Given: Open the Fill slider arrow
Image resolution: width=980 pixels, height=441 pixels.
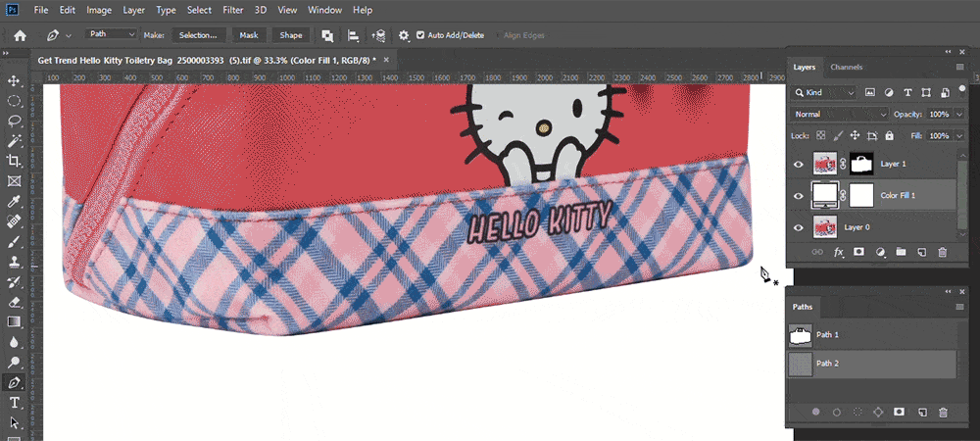Looking at the screenshot, I should pyautogui.click(x=960, y=135).
